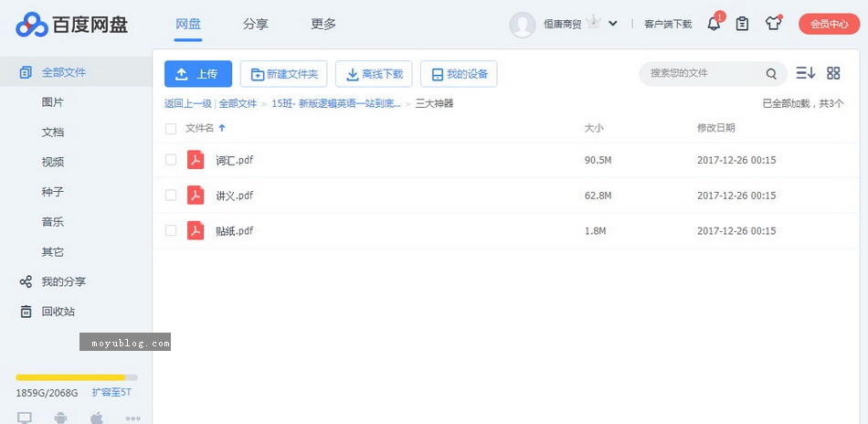Open the 词汇.pdf file icon
This screenshot has width=868, height=424.
196,160
